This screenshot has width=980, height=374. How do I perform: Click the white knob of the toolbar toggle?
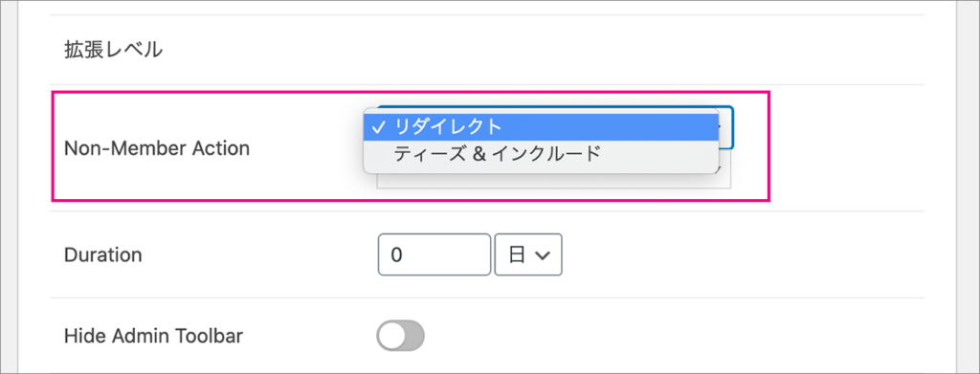391,336
